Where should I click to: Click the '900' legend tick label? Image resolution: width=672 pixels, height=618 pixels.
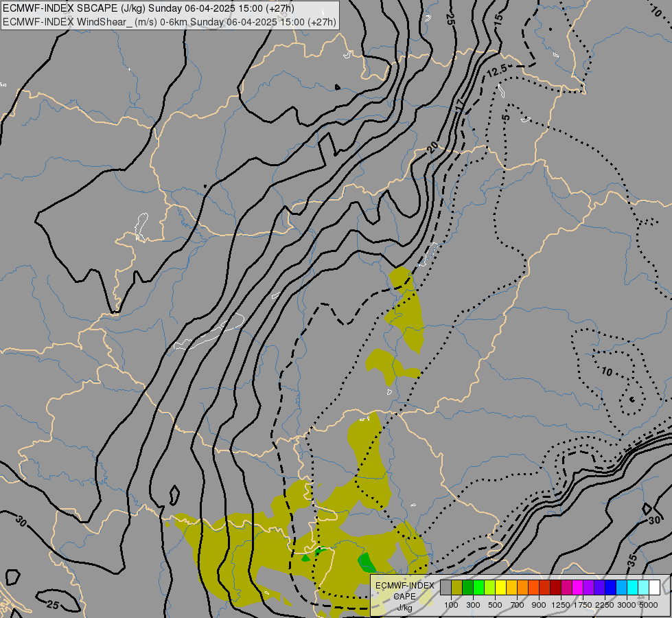pos(539,605)
